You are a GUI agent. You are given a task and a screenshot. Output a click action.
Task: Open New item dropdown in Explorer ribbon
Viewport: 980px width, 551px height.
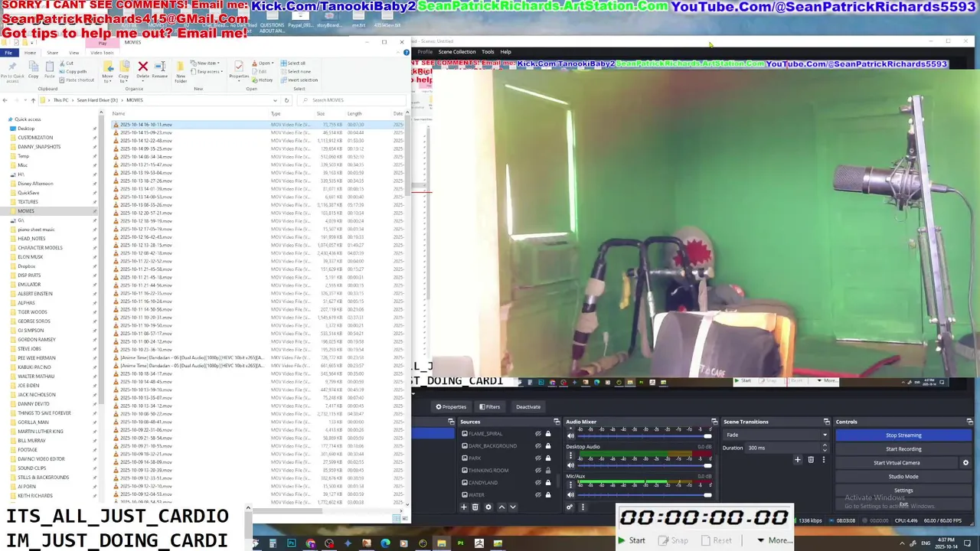tap(207, 63)
